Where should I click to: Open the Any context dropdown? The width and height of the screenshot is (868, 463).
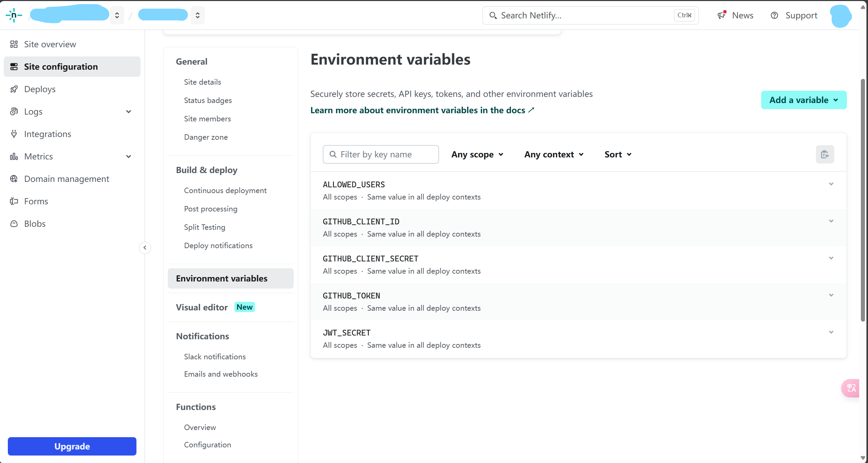pyautogui.click(x=554, y=154)
